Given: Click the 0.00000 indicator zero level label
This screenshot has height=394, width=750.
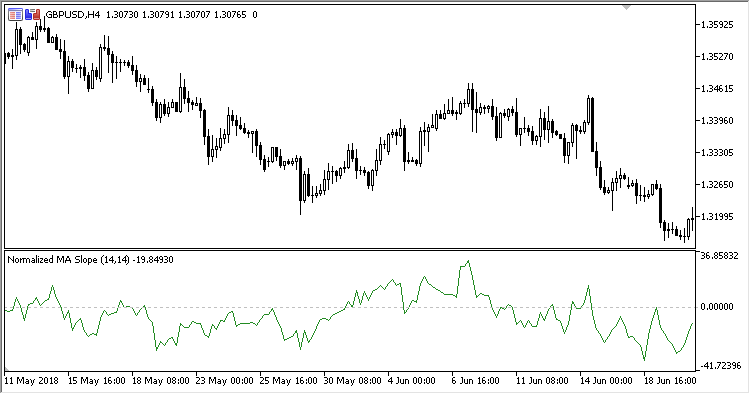Looking at the screenshot, I should point(717,307).
